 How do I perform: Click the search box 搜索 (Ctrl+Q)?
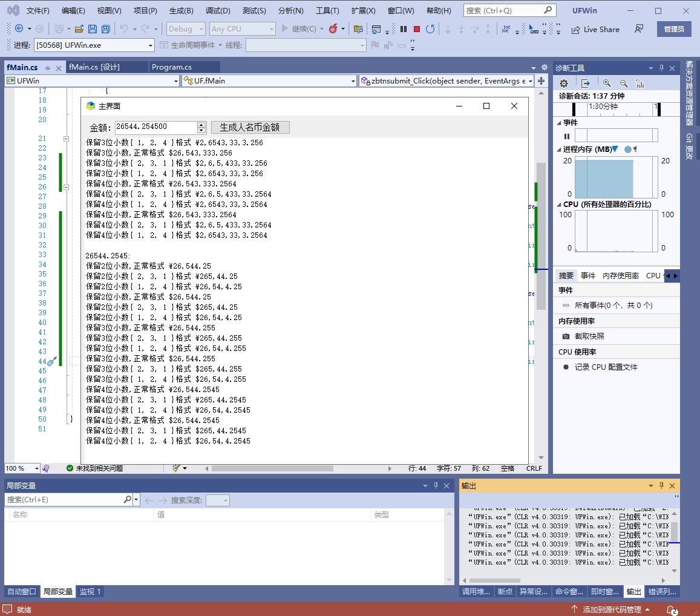(x=509, y=10)
